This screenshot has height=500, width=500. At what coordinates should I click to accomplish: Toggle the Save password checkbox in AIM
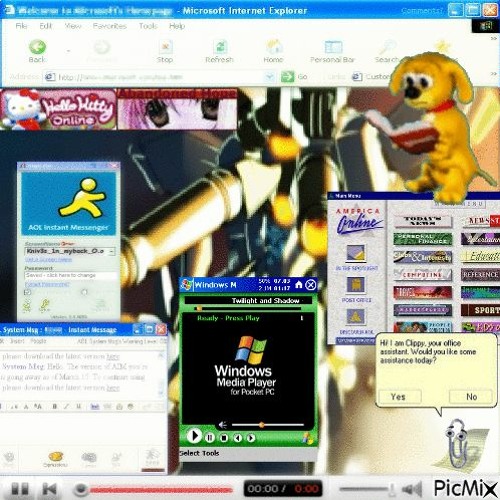pyautogui.click(x=27, y=292)
